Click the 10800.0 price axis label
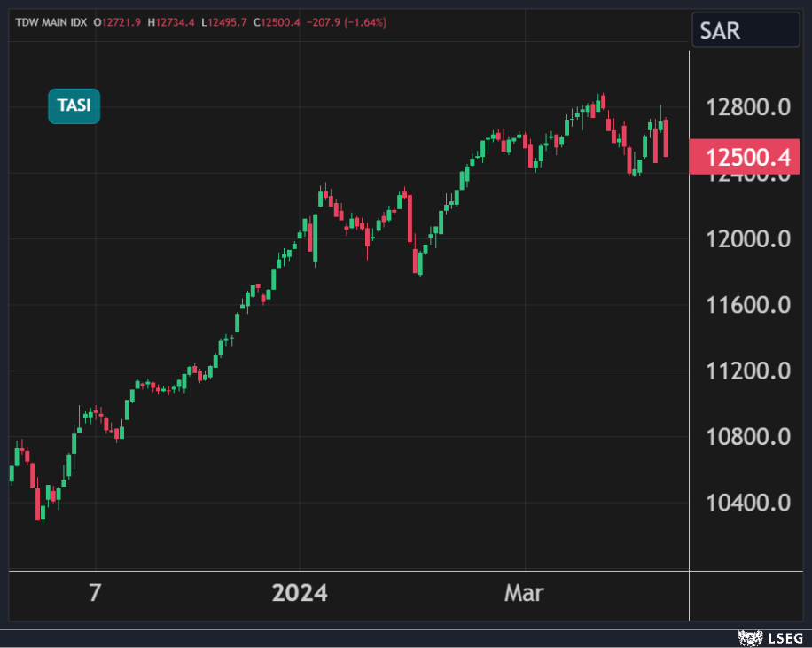The height and width of the screenshot is (648, 812). [x=747, y=437]
